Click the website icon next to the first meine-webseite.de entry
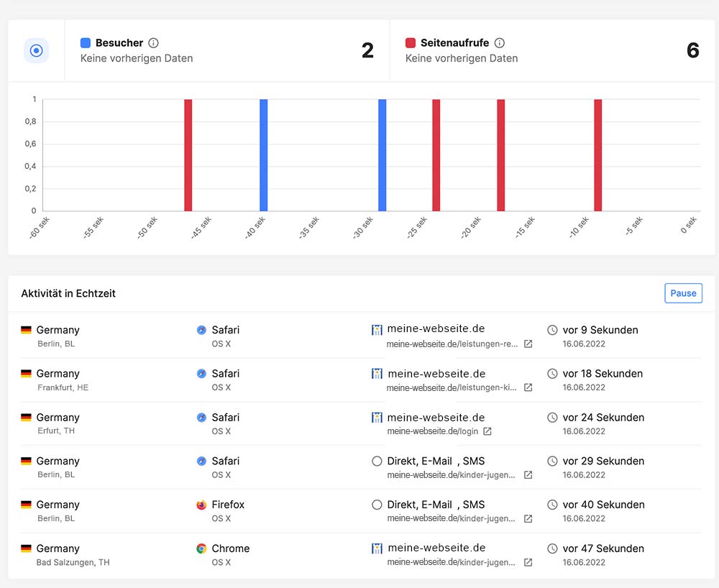This screenshot has width=719, height=588. click(x=377, y=330)
